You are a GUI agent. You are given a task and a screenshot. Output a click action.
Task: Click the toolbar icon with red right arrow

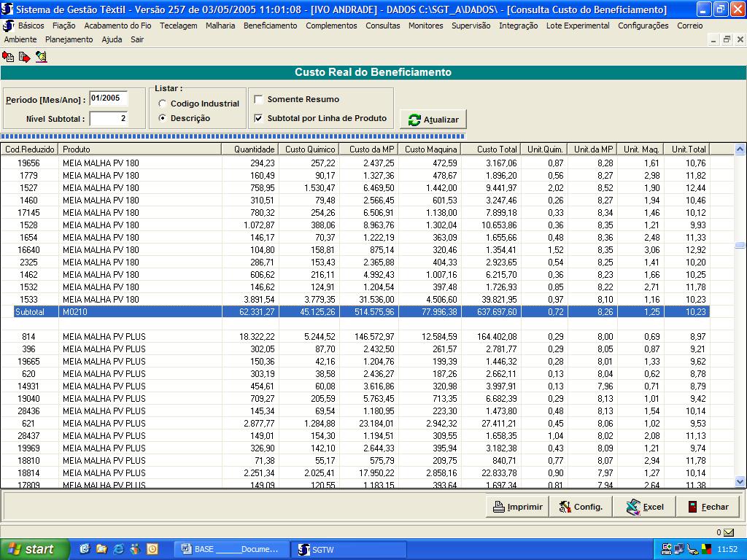tap(24, 56)
